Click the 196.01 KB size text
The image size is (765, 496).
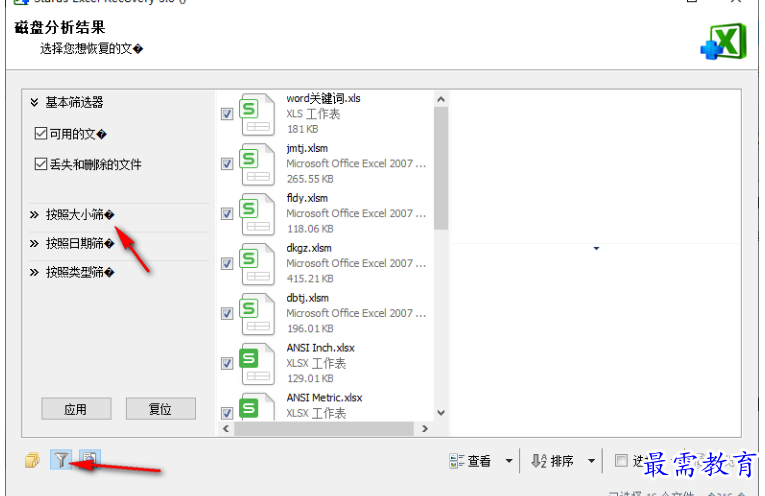[x=310, y=328]
